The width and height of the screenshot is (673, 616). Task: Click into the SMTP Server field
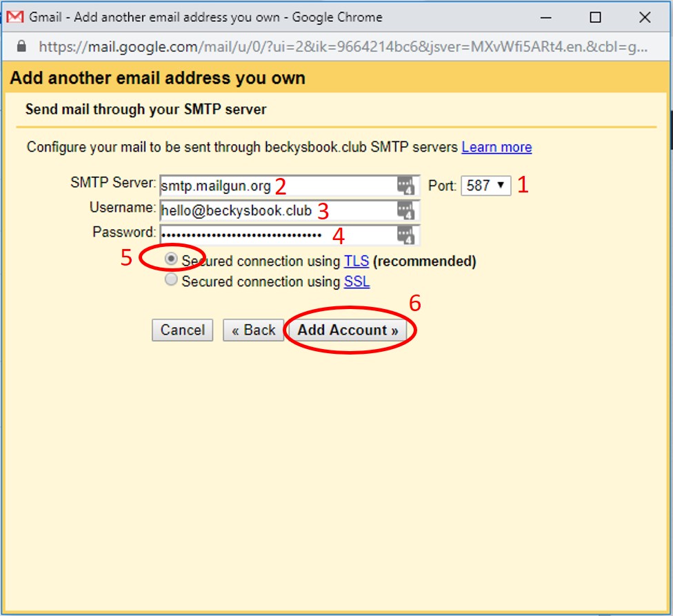[x=290, y=186]
